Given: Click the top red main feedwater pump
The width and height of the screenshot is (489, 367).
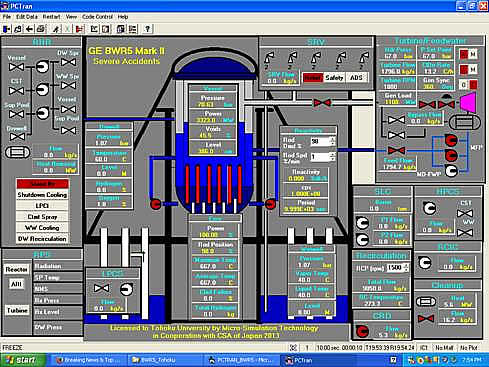Looking at the screenshot, I should point(451,141).
